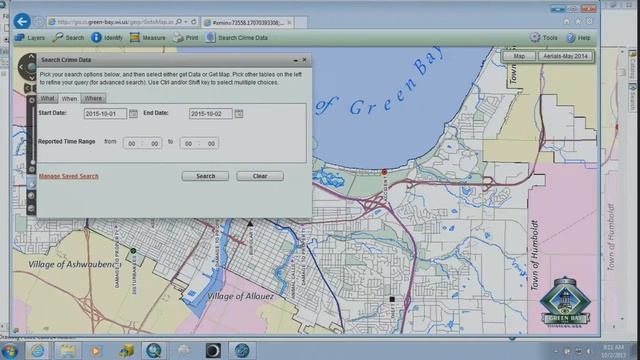Screen dimensions: 640x360
Task: Open the Search tool in toolbar
Action: tap(69, 38)
